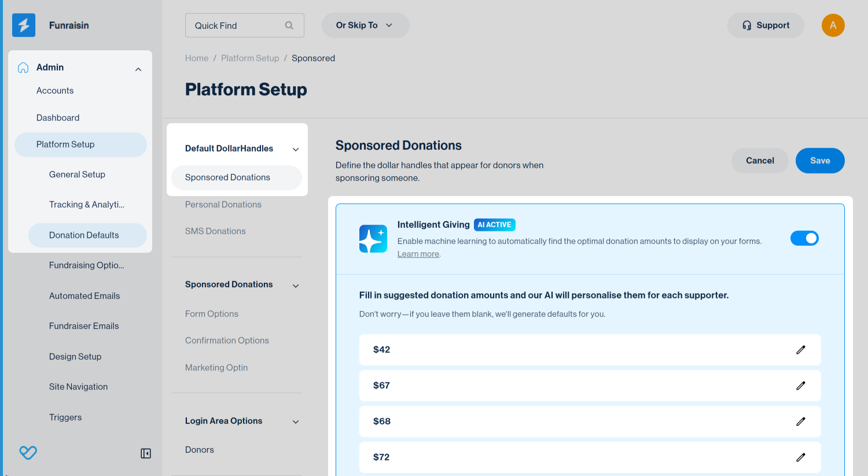The height and width of the screenshot is (476, 868).
Task: Collapse the Login Area Options section
Action: coord(296,422)
